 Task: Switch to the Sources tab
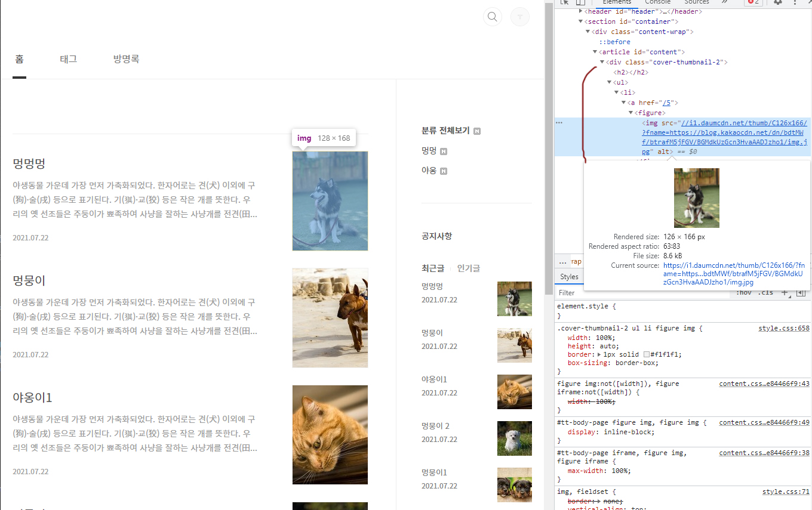click(x=696, y=2)
